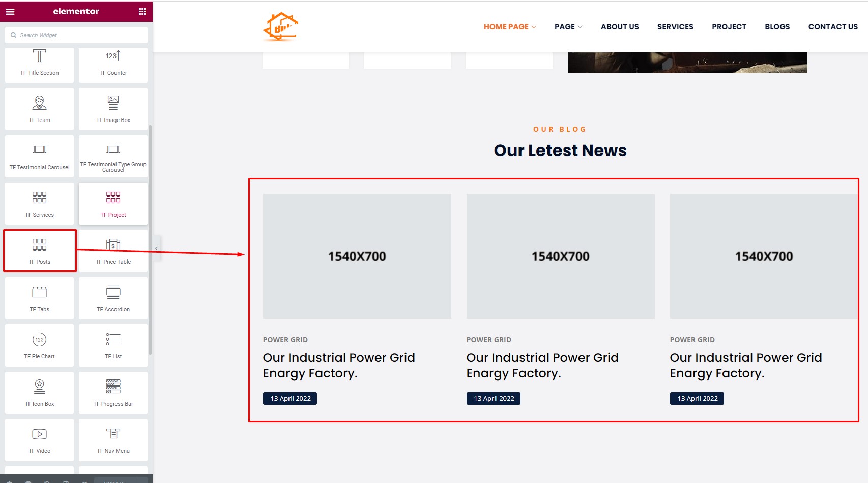Open the widgets grid icon in the header
The image size is (868, 483).
[x=142, y=11]
